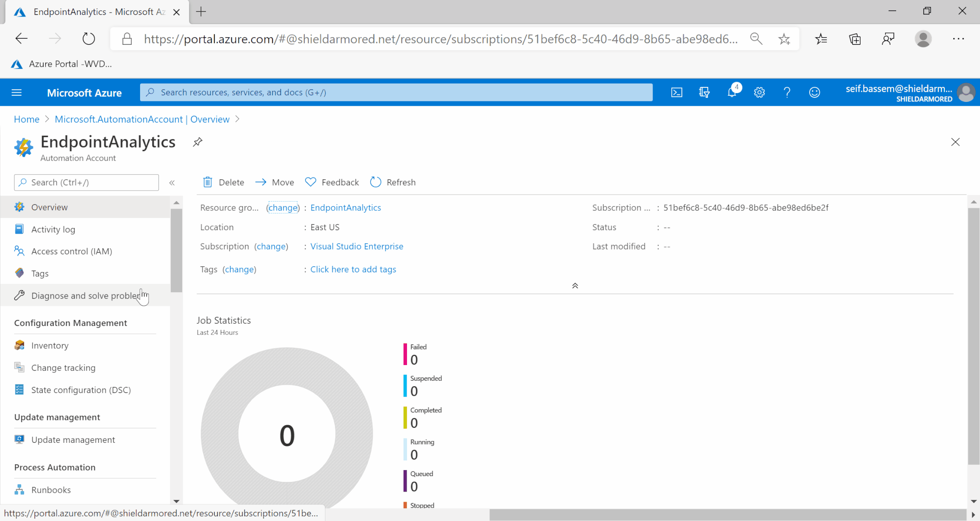
Task: Click the Click here to add tags field
Action: coord(353,268)
